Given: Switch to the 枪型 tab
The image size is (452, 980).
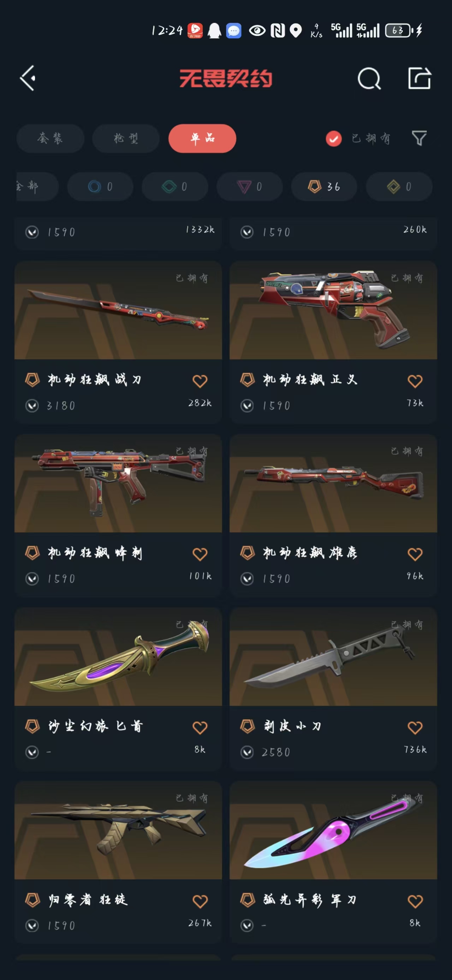Looking at the screenshot, I should click(126, 139).
